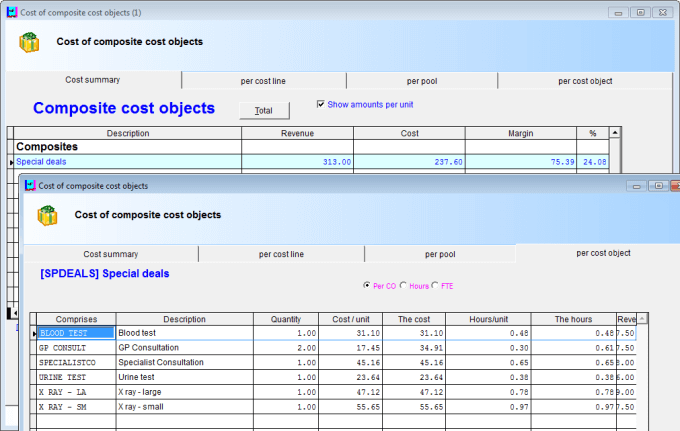Click the app icon in the back window title bar
Image resolution: width=680 pixels, height=431 pixels.
(x=11, y=12)
